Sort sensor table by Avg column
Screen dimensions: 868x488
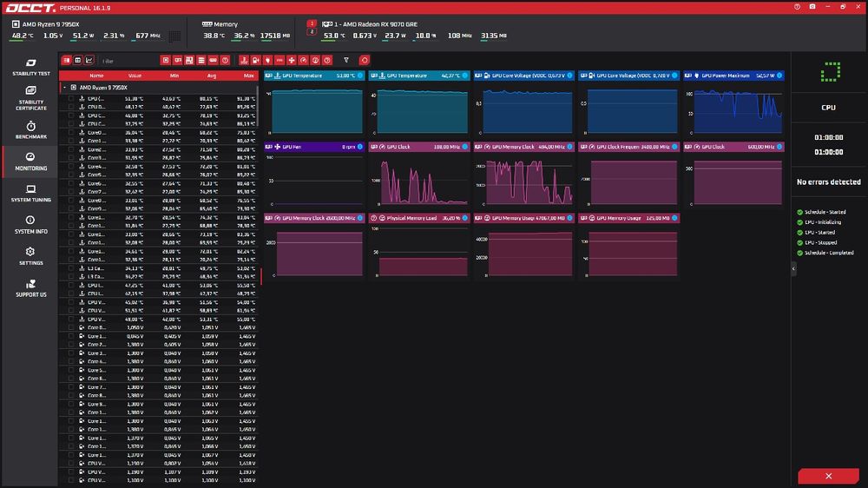click(x=212, y=76)
